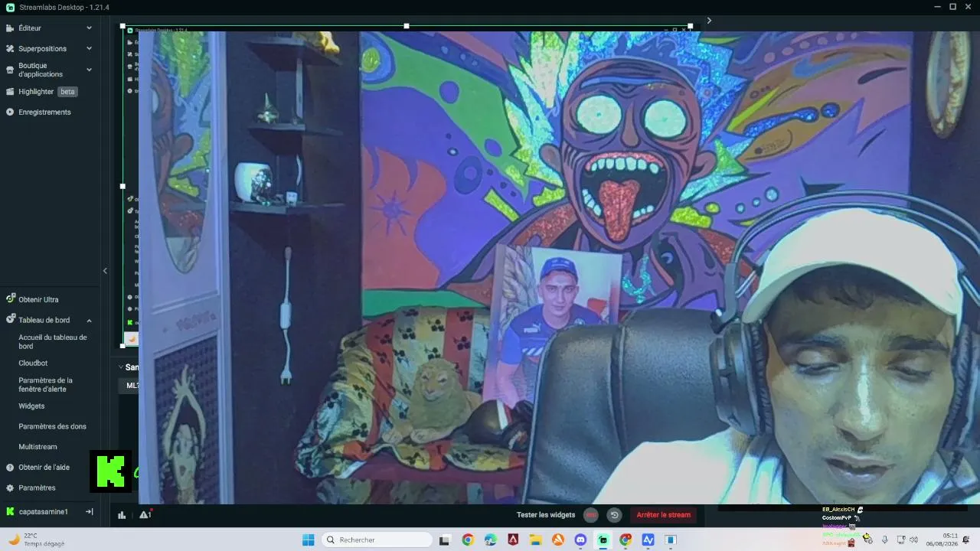Collapse the left sidebar with arrow
980x551 pixels.
pos(105,270)
